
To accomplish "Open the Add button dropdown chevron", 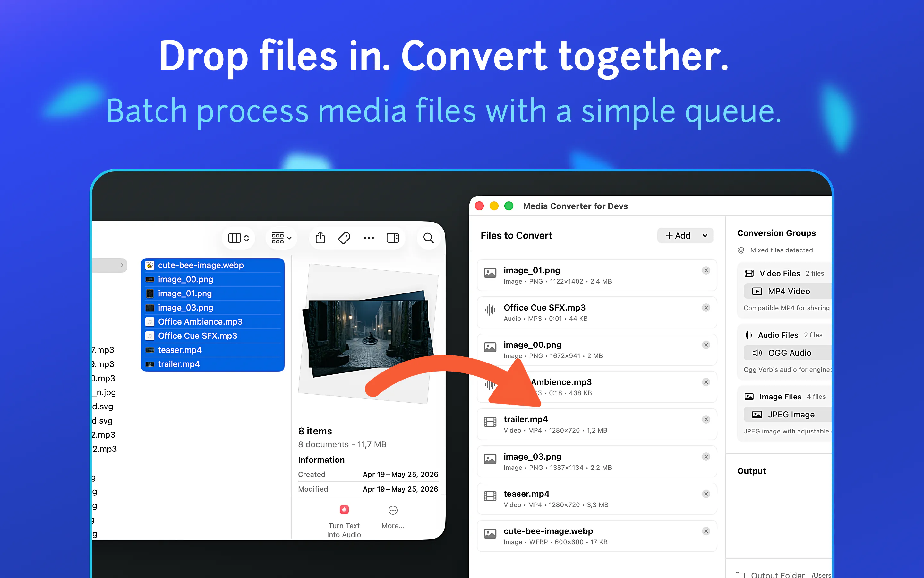I will [x=705, y=235].
